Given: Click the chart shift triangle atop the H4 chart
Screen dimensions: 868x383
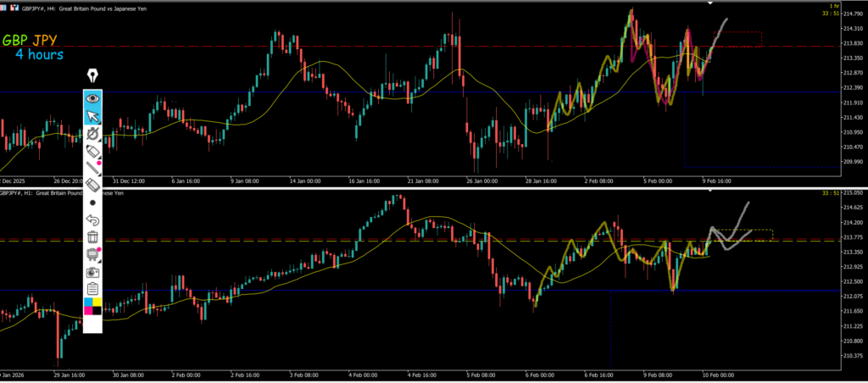Looking at the screenshot, I should click(x=709, y=4).
